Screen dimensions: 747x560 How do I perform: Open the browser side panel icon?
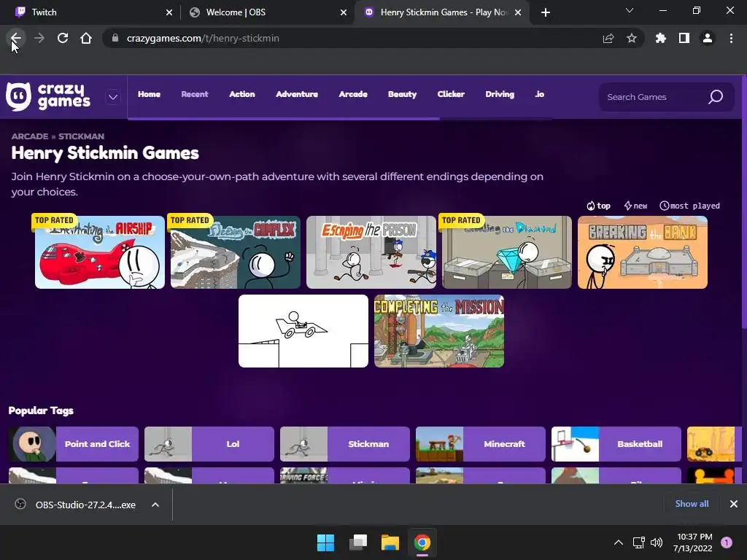click(684, 38)
